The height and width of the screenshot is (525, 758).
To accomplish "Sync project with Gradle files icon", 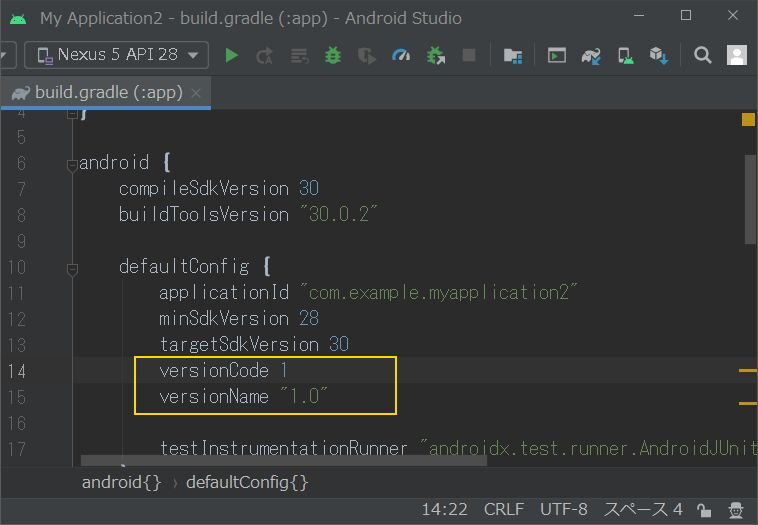I will click(591, 56).
